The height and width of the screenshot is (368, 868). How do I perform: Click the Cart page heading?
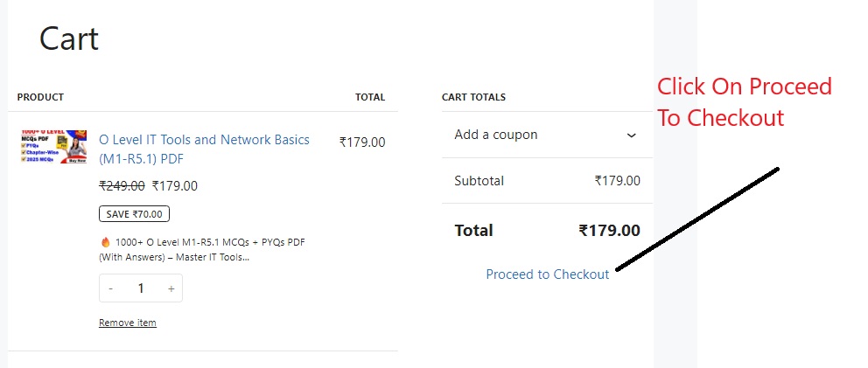[69, 38]
